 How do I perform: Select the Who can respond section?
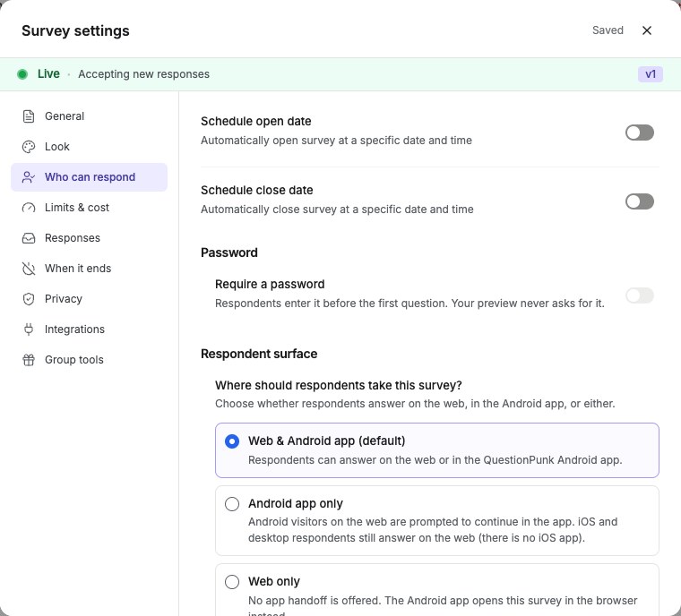tap(89, 177)
